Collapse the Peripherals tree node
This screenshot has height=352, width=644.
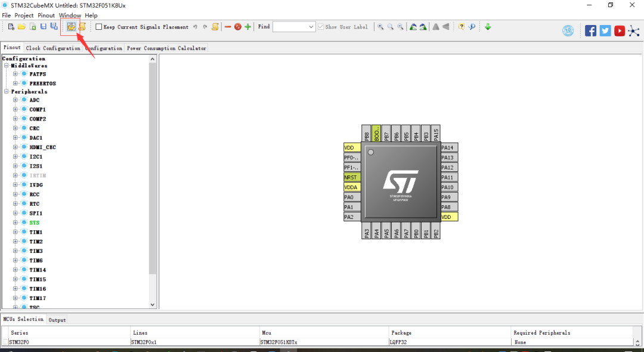[x=6, y=92]
